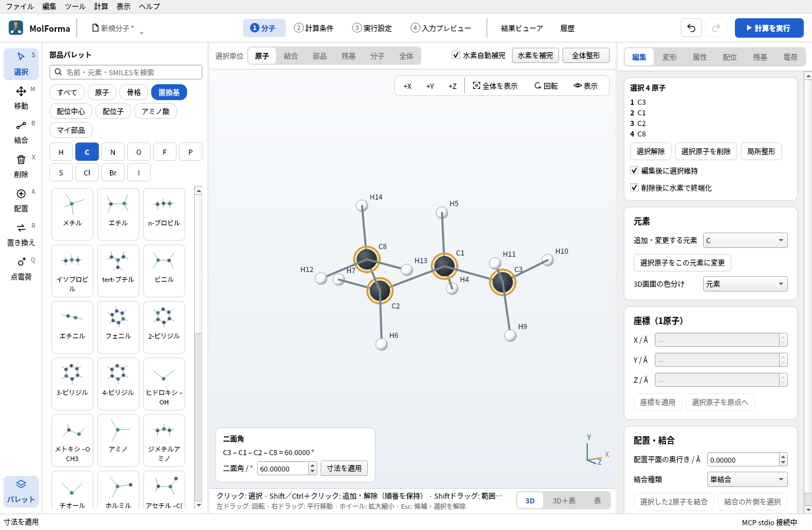Select element N in palette

(x=113, y=152)
